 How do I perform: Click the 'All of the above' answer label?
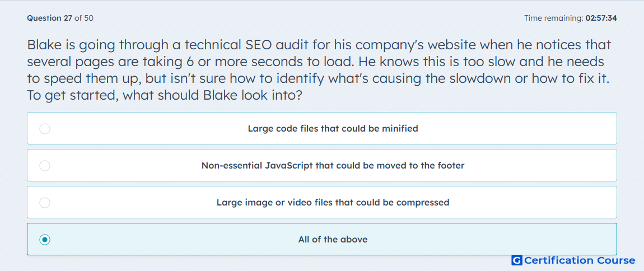pos(333,240)
